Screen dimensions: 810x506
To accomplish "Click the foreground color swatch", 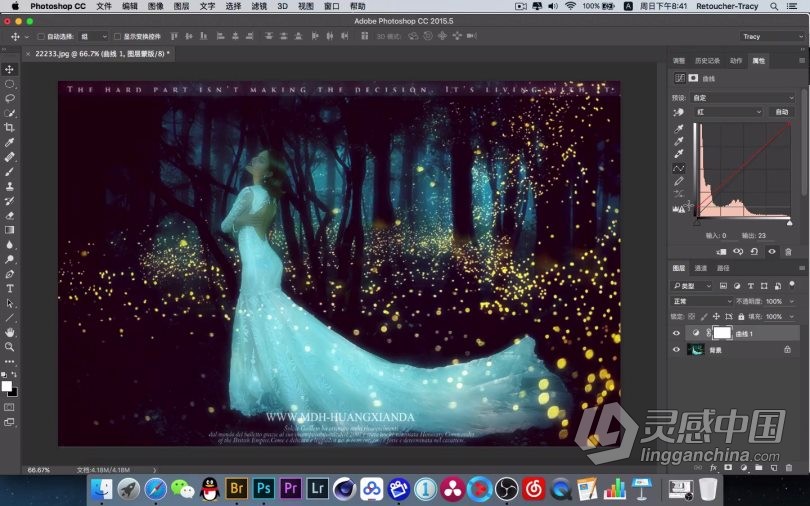I will (6, 386).
